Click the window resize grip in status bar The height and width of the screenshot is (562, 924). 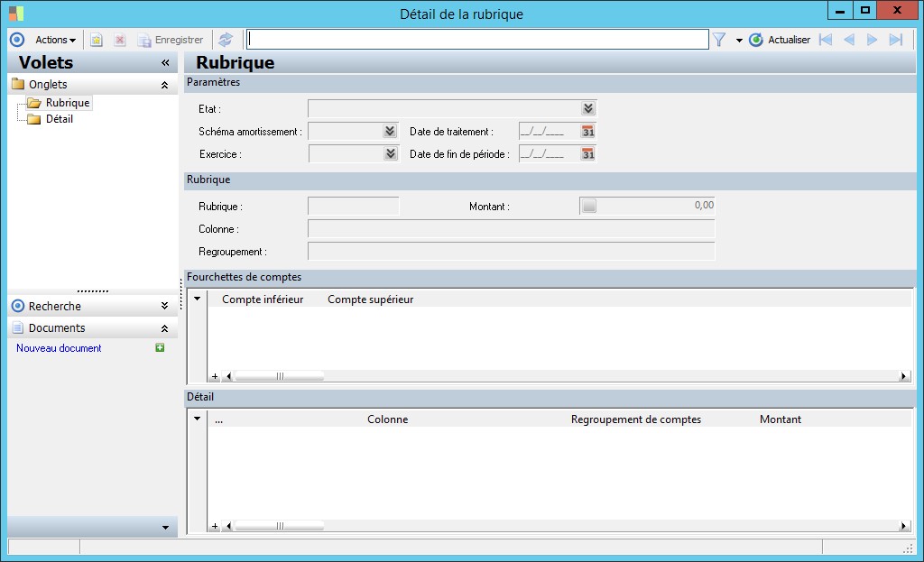tap(908, 548)
